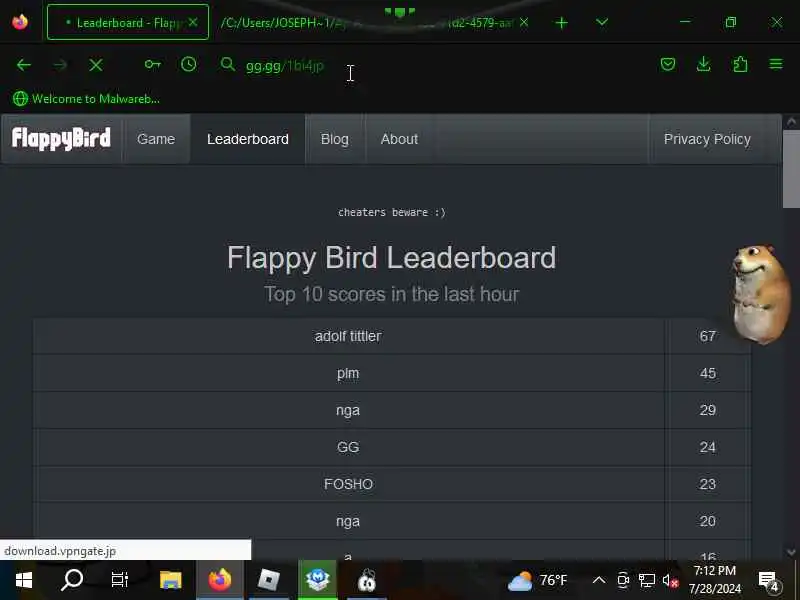Open the About nav item

pos(399,139)
